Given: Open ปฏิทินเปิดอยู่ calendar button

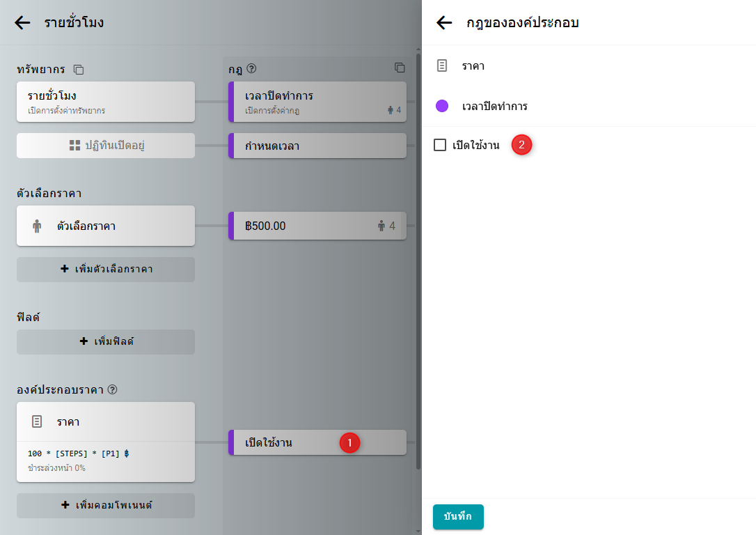Looking at the screenshot, I should 106,146.
